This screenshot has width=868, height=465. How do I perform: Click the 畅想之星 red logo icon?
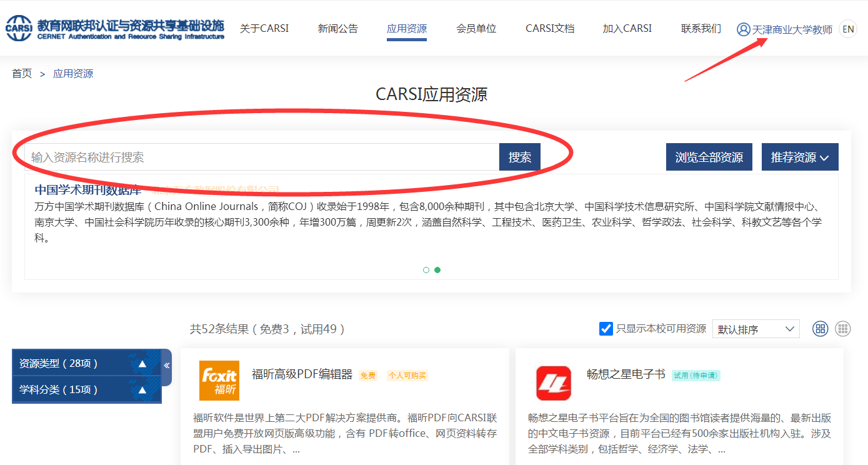554,382
